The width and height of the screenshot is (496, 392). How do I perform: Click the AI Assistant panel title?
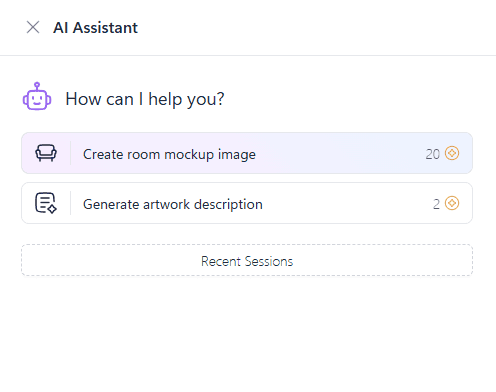[96, 28]
